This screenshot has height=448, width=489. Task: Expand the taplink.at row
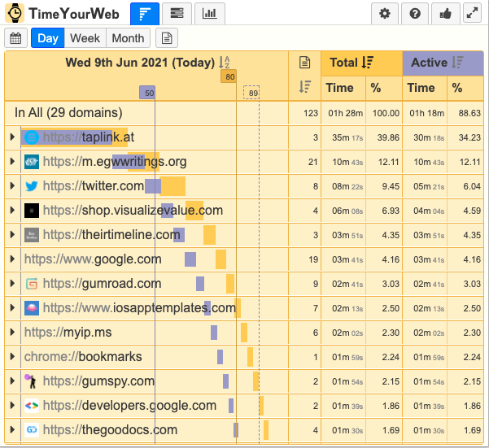pyautogui.click(x=12, y=137)
